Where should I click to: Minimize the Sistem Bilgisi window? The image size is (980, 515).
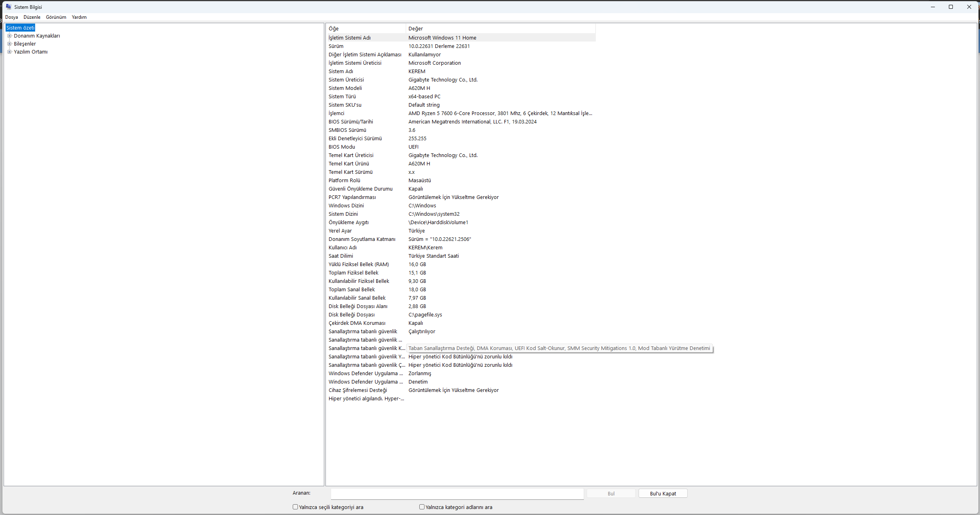(x=933, y=7)
